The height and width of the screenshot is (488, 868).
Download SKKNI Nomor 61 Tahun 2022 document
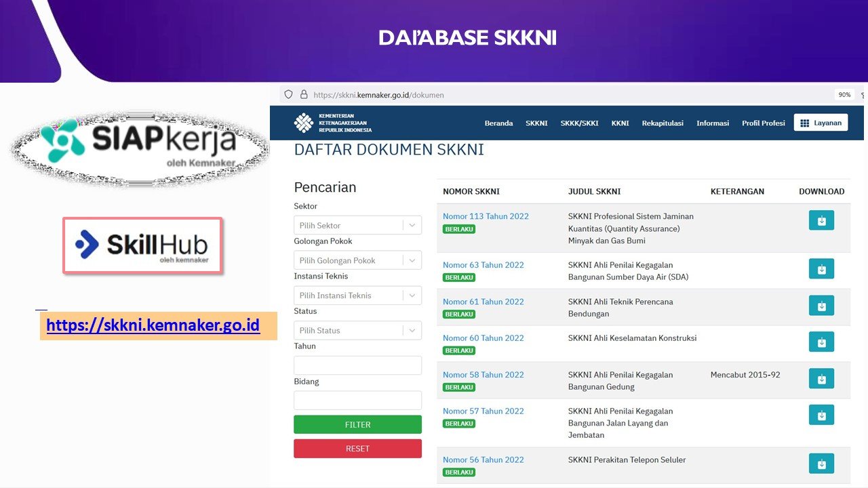[821, 306]
